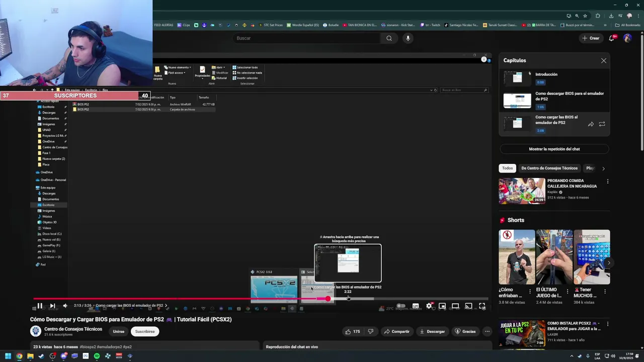Jump to Introducción chapter

(554, 78)
